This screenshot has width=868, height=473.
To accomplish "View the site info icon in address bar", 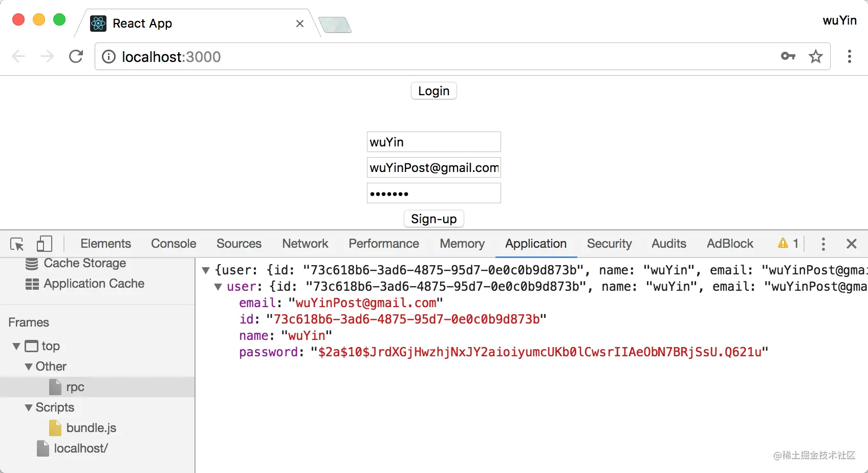I will (108, 56).
